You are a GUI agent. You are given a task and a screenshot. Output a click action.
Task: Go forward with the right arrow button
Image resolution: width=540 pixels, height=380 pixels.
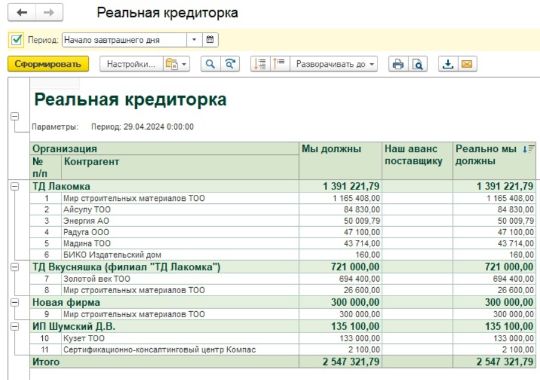click(49, 12)
